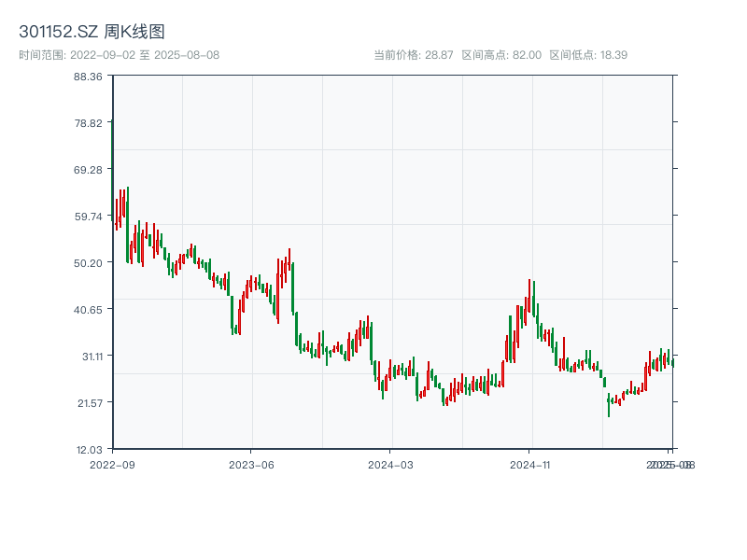Screen dimensions: 747x560
Task: Select the 时间范围 date range text
Action: click(x=119, y=55)
